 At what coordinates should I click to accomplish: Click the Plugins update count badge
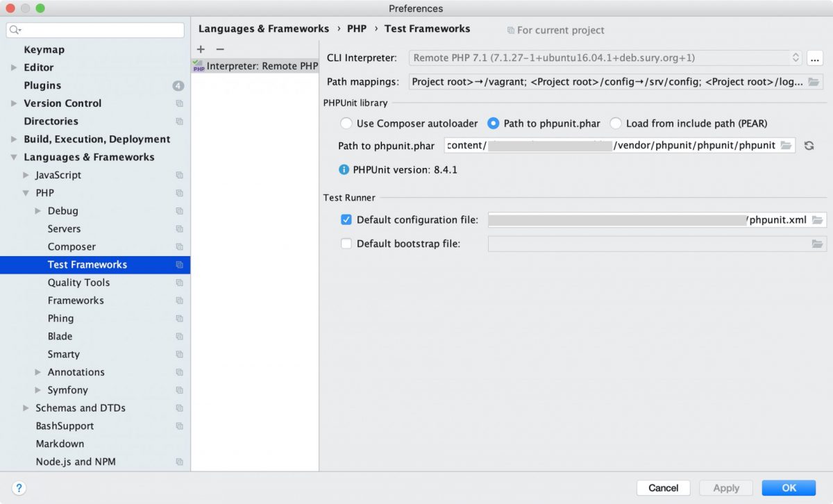coord(178,85)
